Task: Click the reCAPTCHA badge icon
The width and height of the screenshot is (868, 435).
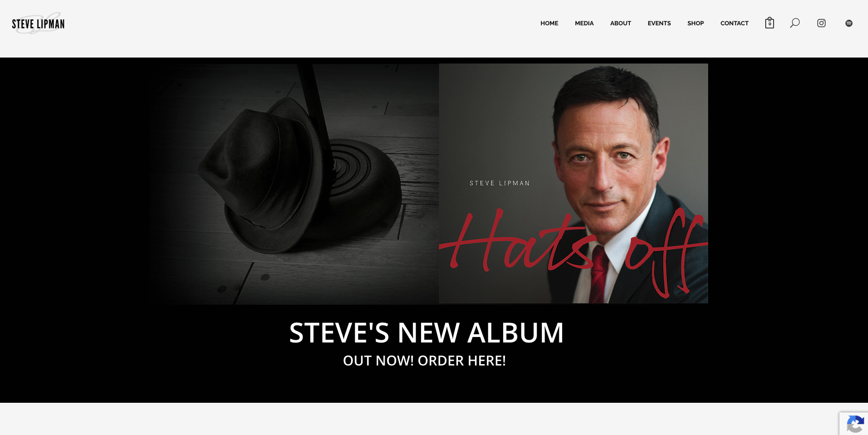Action: point(855,424)
